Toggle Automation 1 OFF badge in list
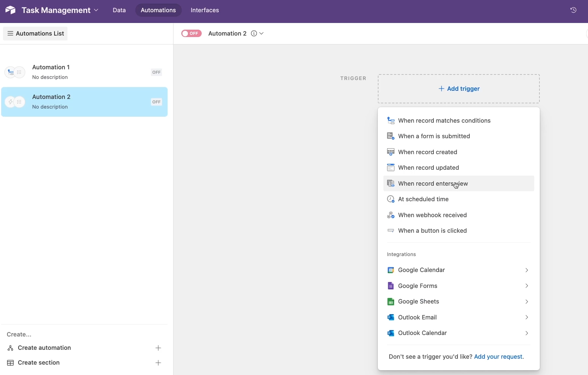 pos(156,72)
